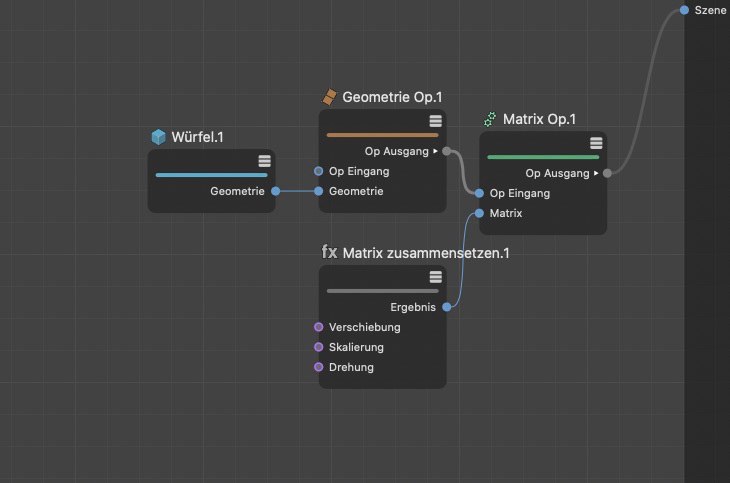The width and height of the screenshot is (730, 483).
Task: Click Op Eingang port on Geometrie Op.1
Action: pos(319,171)
